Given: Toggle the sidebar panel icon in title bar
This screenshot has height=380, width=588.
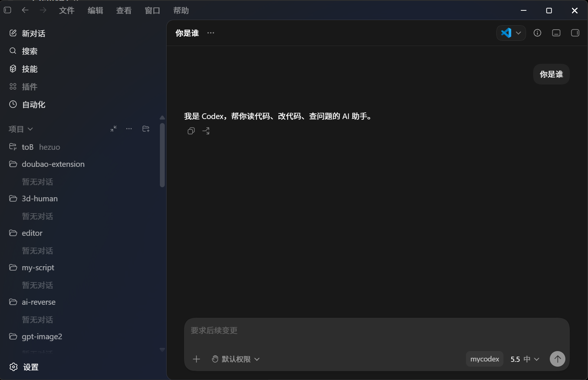Looking at the screenshot, I should click(7, 10).
